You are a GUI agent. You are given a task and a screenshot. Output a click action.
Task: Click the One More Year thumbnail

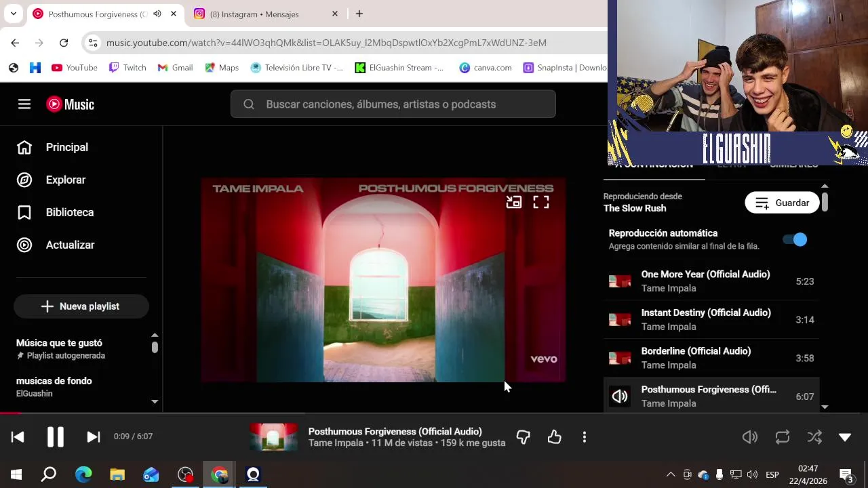click(x=620, y=281)
